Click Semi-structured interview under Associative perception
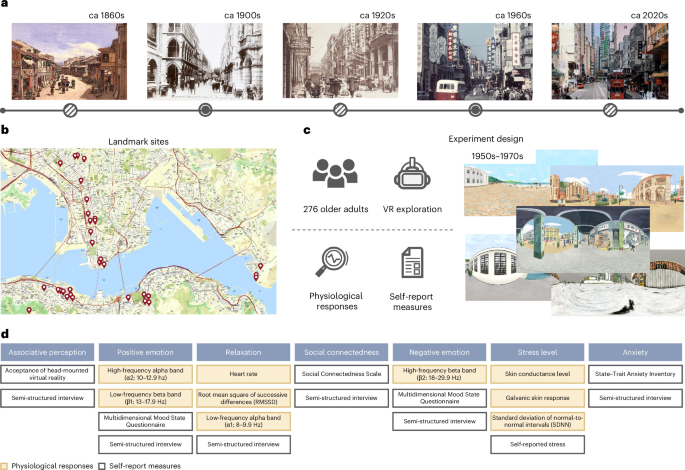The width and height of the screenshot is (685, 470). point(47,398)
